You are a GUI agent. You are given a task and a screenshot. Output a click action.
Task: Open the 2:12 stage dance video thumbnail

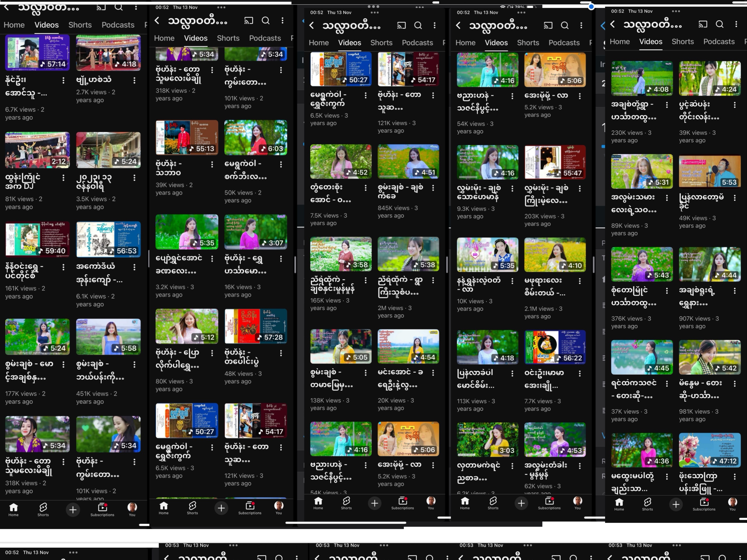point(37,150)
